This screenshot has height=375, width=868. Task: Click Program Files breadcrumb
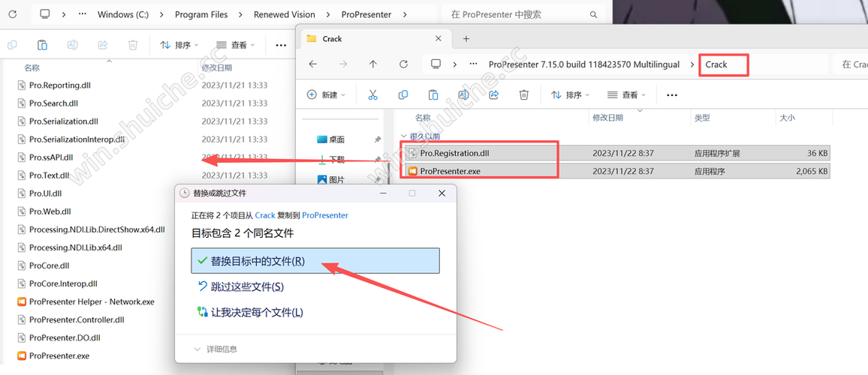click(201, 15)
